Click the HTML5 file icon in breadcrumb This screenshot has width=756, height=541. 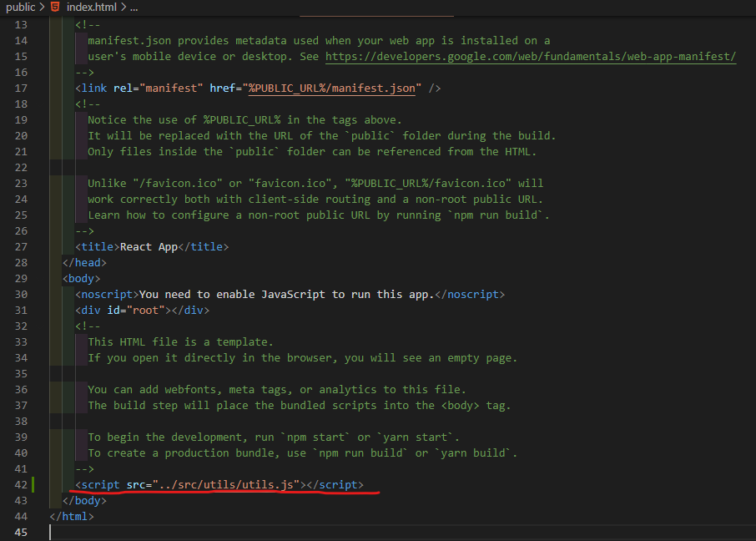tap(55, 7)
